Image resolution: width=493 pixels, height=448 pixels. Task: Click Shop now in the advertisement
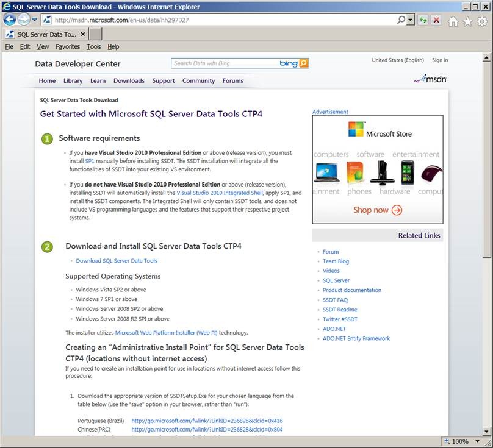click(378, 210)
